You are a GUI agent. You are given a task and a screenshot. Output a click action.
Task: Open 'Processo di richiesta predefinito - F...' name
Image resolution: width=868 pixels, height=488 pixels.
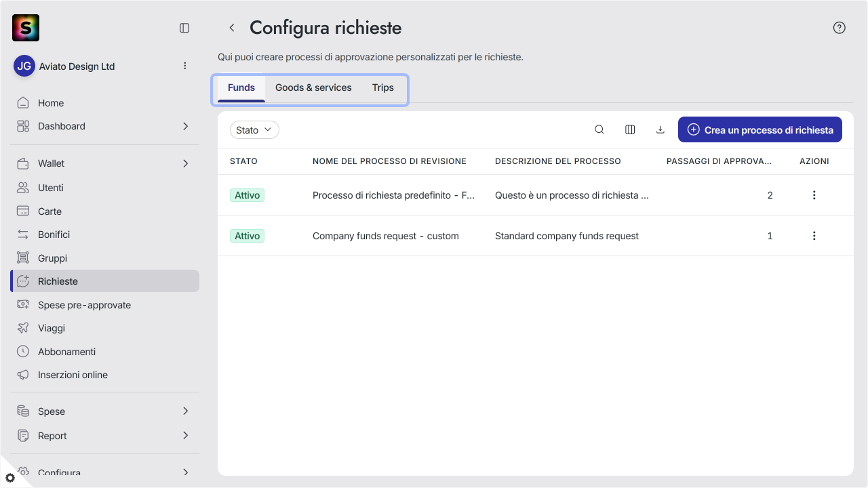(393, 195)
